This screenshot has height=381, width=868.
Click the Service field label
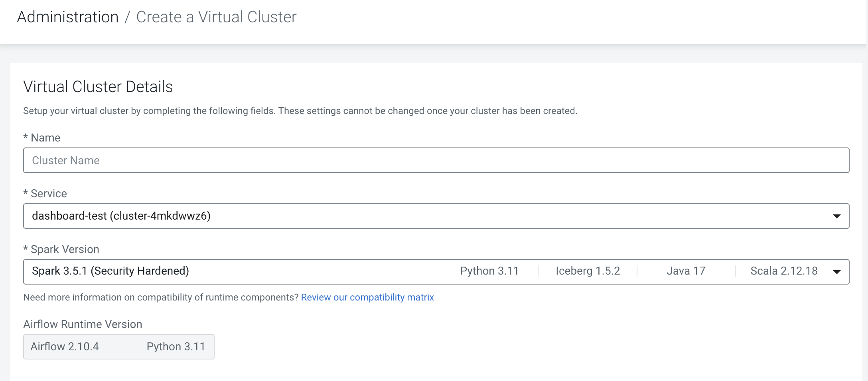(x=48, y=194)
